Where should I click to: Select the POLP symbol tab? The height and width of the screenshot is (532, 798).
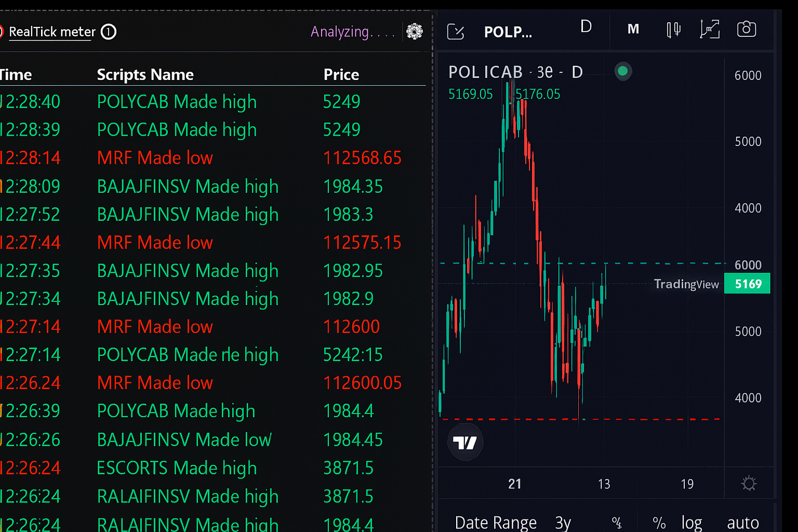click(508, 32)
